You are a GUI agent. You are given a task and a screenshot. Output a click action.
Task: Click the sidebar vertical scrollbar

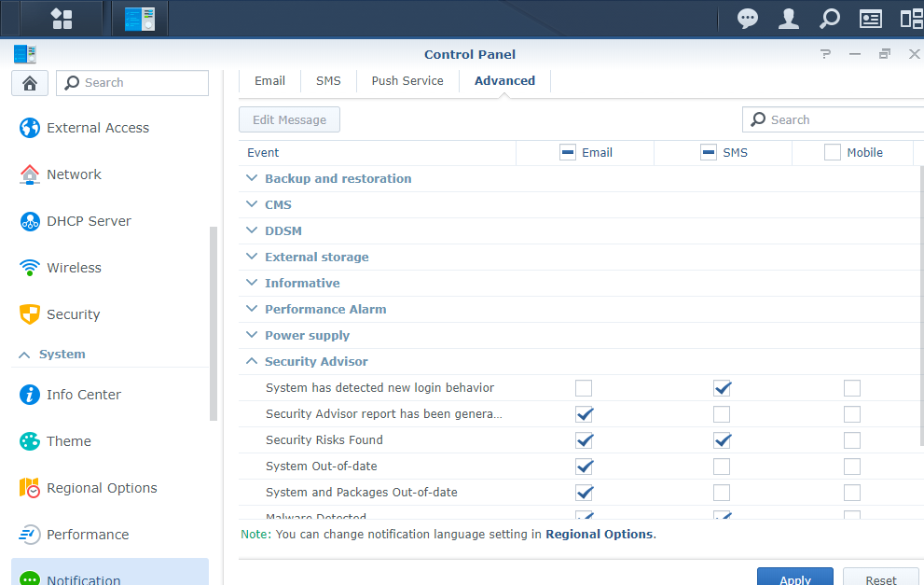point(214,323)
